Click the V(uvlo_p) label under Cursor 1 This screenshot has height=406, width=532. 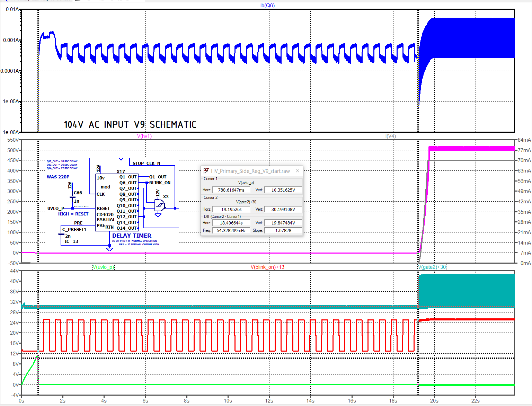click(246, 183)
